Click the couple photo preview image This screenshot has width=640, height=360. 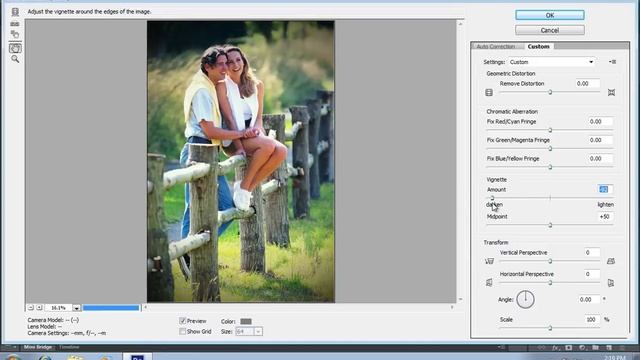[x=241, y=162]
